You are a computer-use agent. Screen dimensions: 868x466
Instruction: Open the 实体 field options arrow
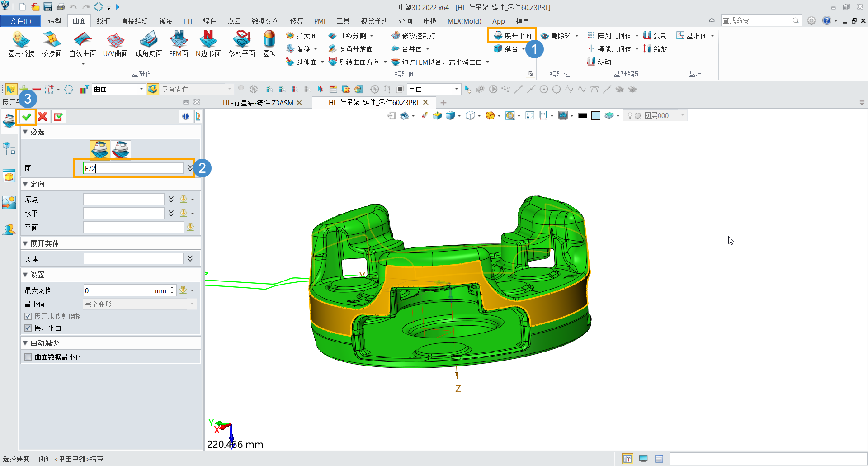click(x=190, y=258)
